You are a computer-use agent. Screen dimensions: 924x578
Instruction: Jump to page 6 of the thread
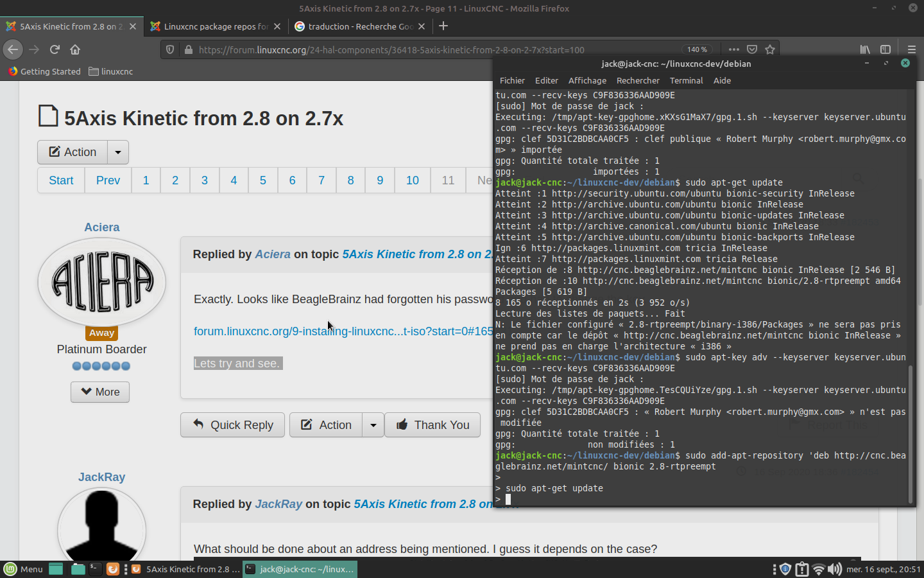click(x=292, y=180)
